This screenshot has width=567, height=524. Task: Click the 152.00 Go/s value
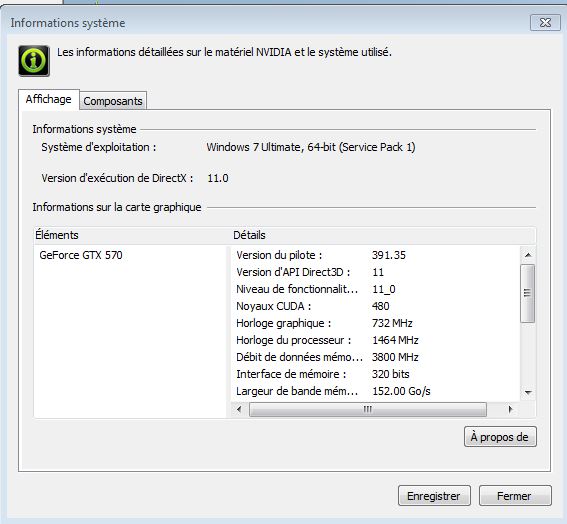pos(401,391)
